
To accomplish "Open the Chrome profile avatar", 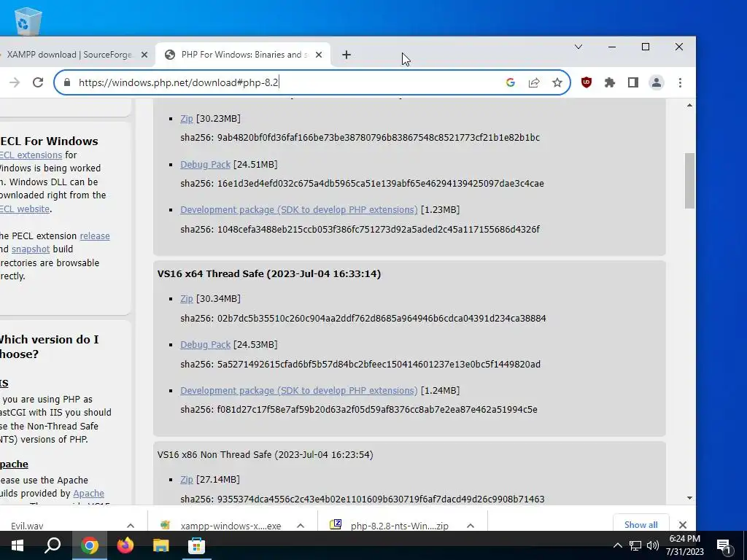I will click(657, 82).
